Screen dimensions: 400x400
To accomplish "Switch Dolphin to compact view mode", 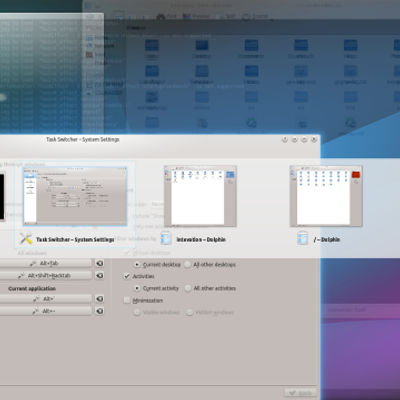I will click(x=130, y=16).
